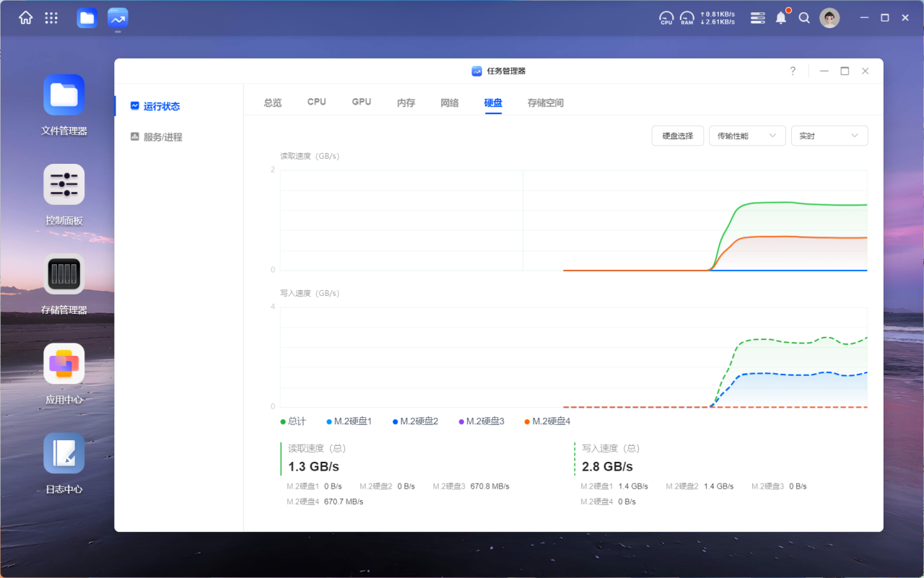The width and height of the screenshot is (924, 578).
Task: Open the notification bell
Action: 781,17
